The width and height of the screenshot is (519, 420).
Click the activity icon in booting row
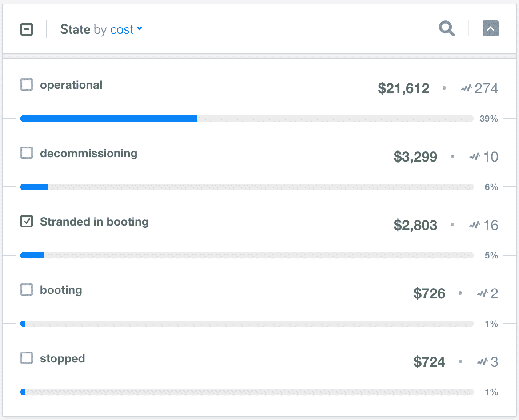pos(482,294)
